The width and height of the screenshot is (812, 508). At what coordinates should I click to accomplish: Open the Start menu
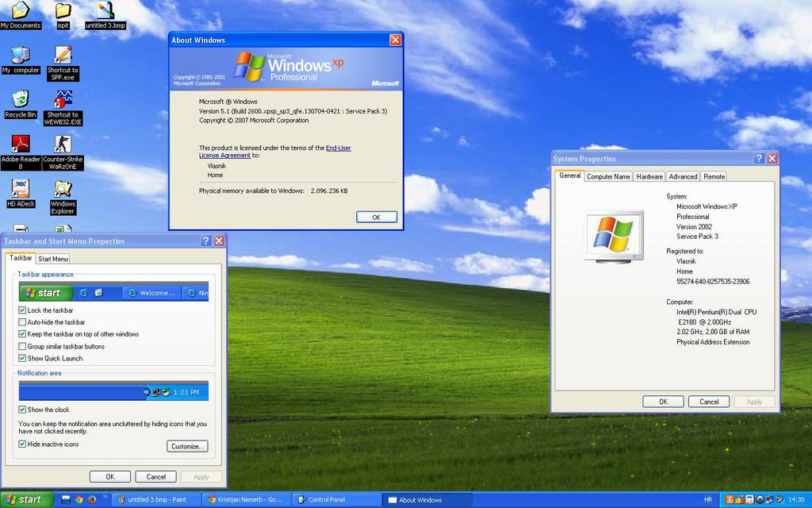(x=26, y=500)
